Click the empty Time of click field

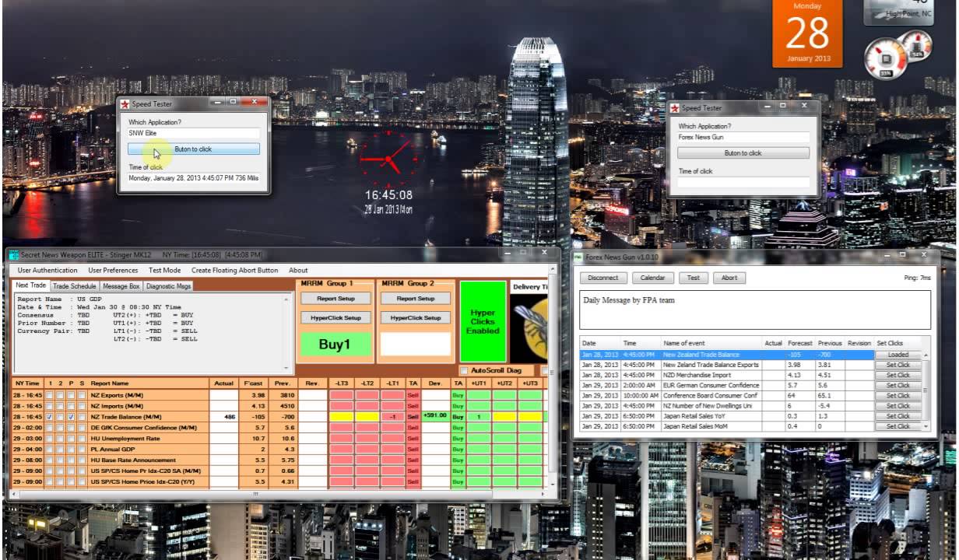(x=743, y=183)
